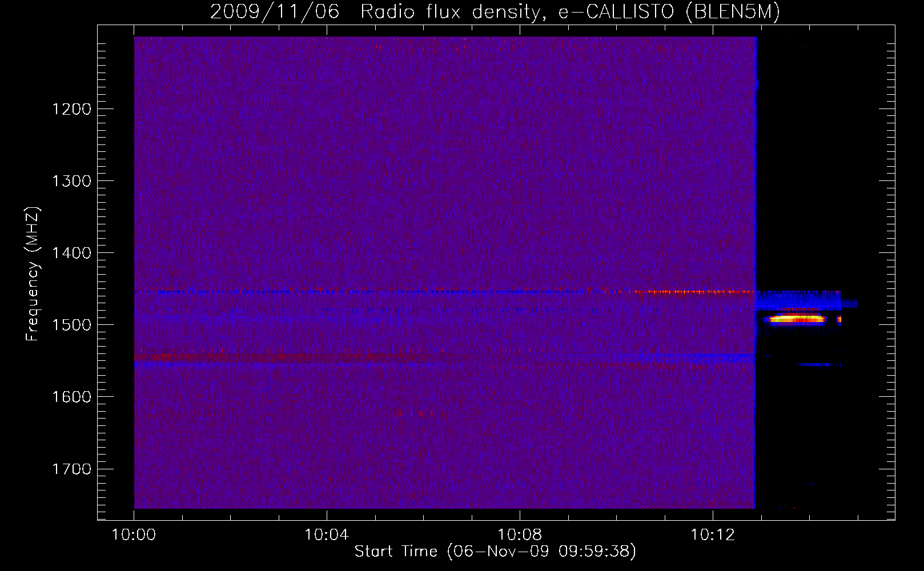
Task: Click the 1600 frequency tick label
Action: pyautogui.click(x=71, y=397)
